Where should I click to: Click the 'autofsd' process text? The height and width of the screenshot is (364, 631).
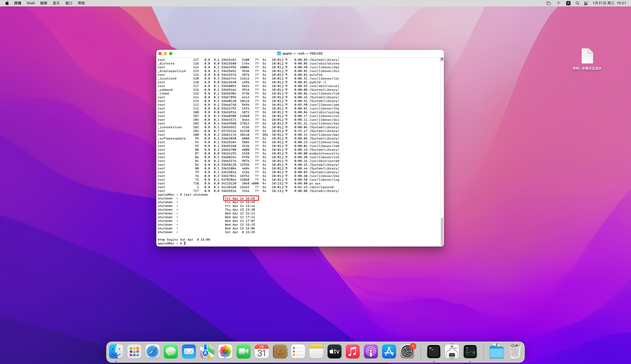316,75
